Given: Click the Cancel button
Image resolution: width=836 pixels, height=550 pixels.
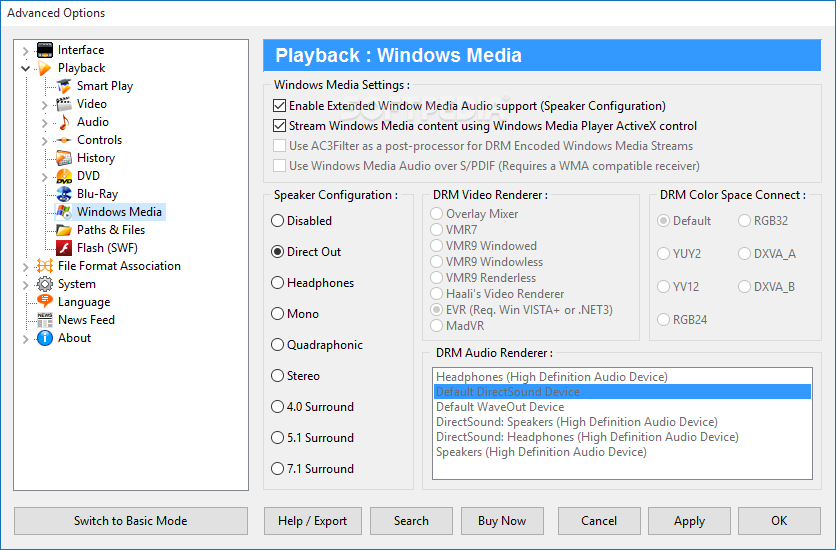Looking at the screenshot, I should pyautogui.click(x=599, y=521).
